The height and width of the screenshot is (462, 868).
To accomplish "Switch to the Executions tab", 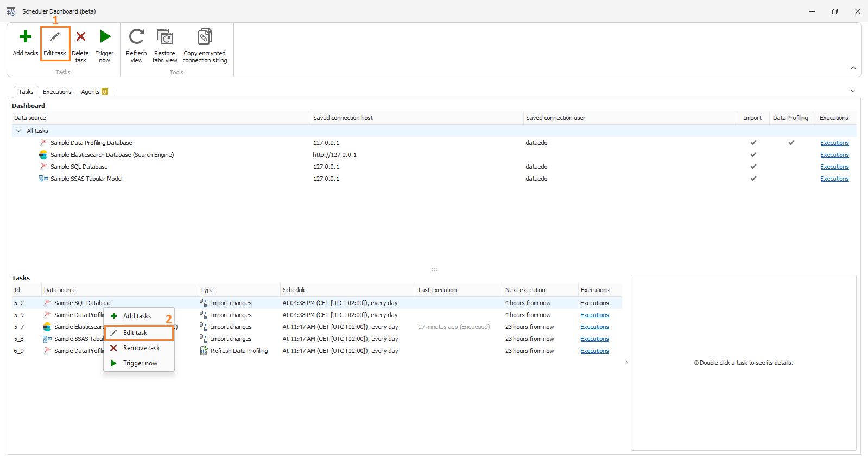I will (57, 92).
